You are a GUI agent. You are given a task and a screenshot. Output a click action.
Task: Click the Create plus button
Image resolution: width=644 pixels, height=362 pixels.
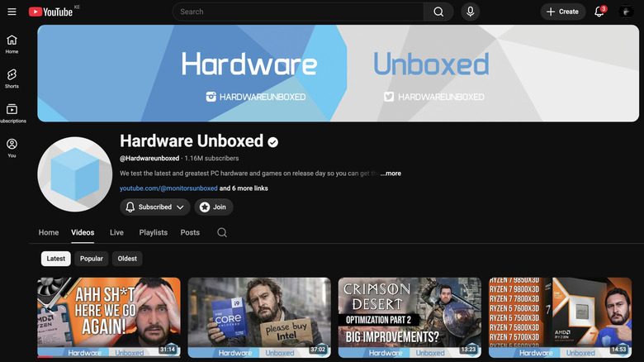(x=563, y=12)
